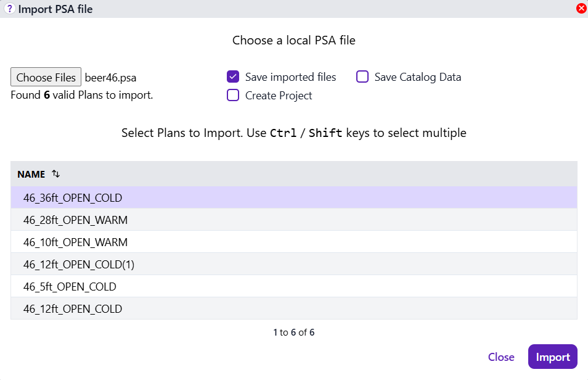Close the Import PSA file dialog
The height and width of the screenshot is (380, 588).
click(581, 9)
